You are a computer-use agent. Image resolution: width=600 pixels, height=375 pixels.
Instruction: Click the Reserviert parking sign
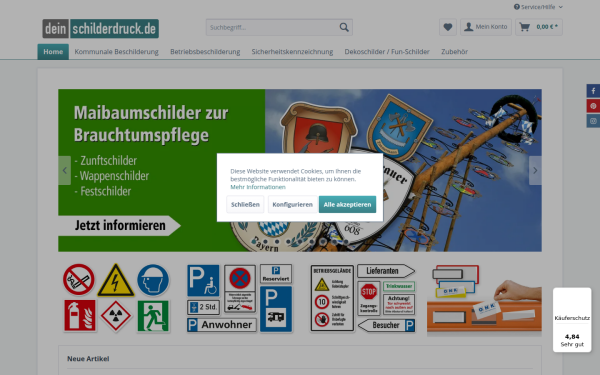[x=276, y=274]
